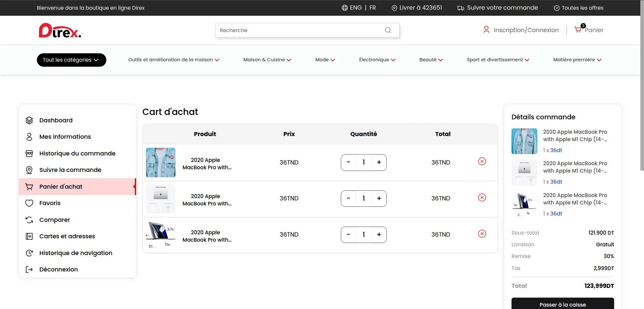The height and width of the screenshot is (309, 644).
Task: Increase quantity of first product
Action: coord(379,162)
